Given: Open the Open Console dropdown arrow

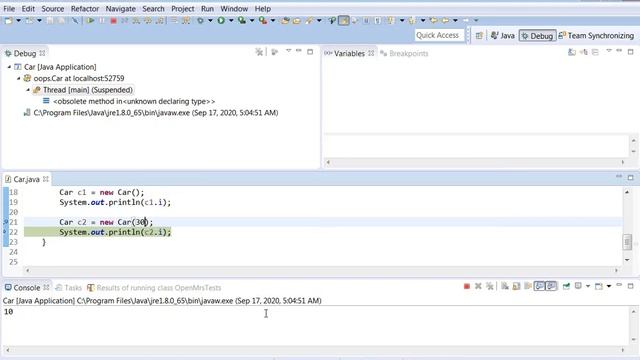Looking at the screenshot, I should 609,287.
